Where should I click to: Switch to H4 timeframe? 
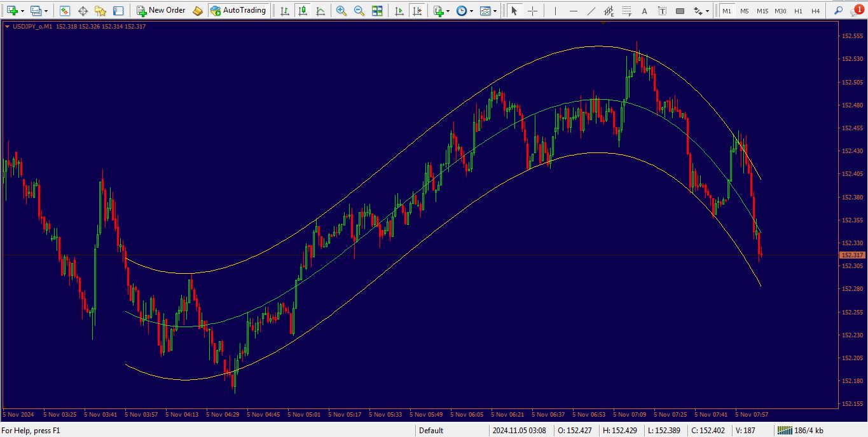coord(815,11)
